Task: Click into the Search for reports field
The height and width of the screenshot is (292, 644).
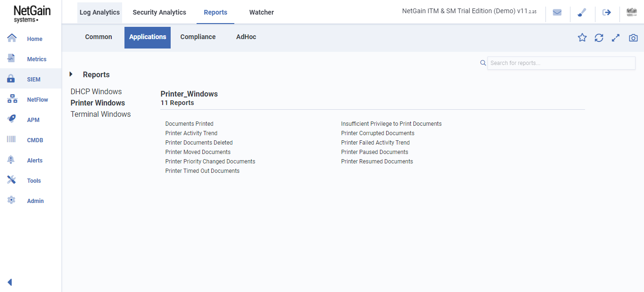Action: coord(561,63)
